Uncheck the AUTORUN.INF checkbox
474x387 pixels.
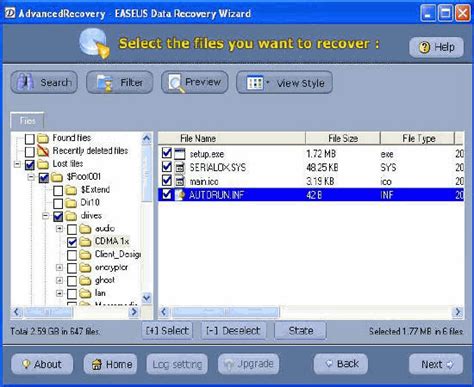coord(167,194)
